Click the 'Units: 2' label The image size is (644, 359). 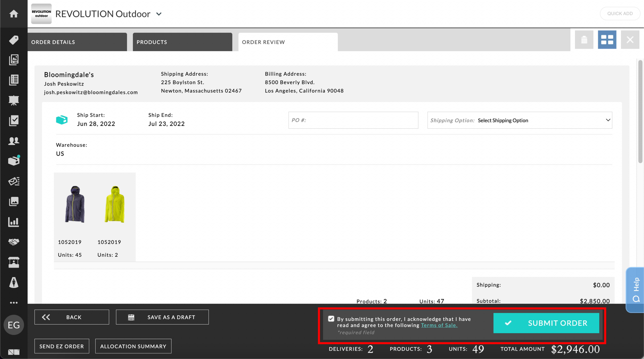click(x=108, y=255)
